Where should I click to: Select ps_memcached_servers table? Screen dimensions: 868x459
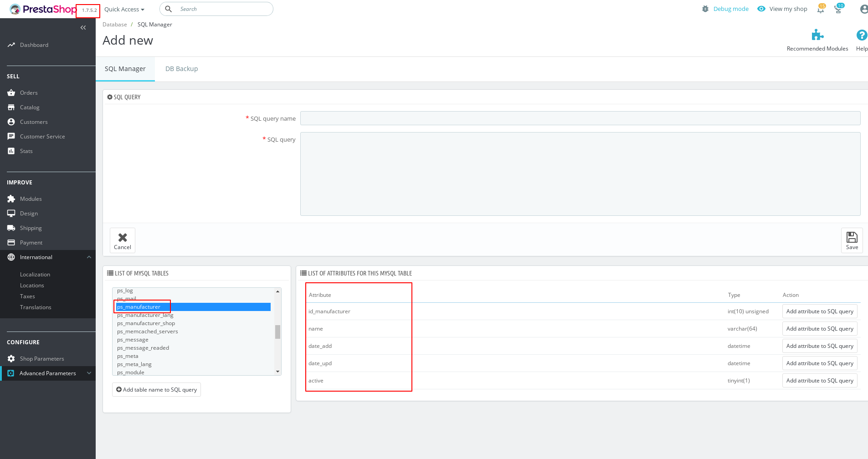[193, 331]
